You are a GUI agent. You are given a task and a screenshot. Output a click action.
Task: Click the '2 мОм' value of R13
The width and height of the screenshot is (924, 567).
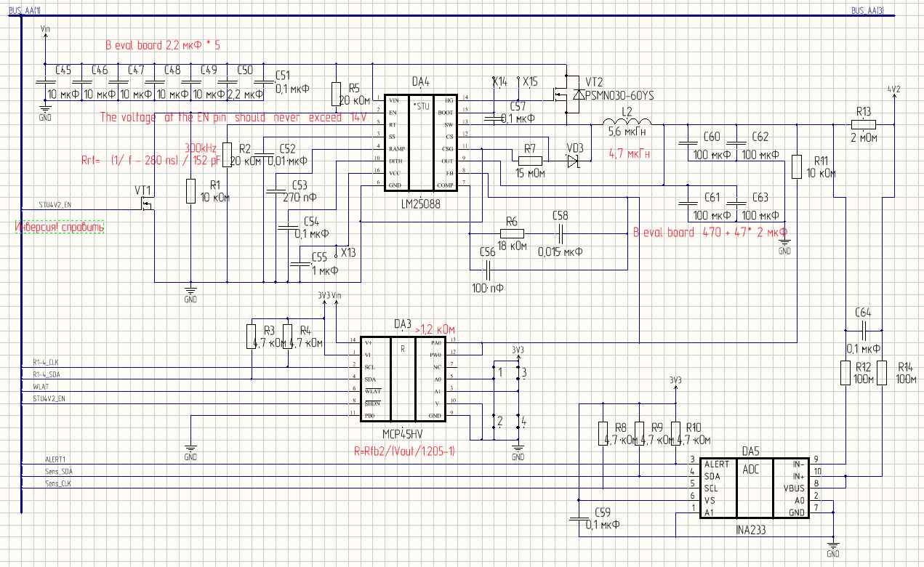[x=864, y=137]
